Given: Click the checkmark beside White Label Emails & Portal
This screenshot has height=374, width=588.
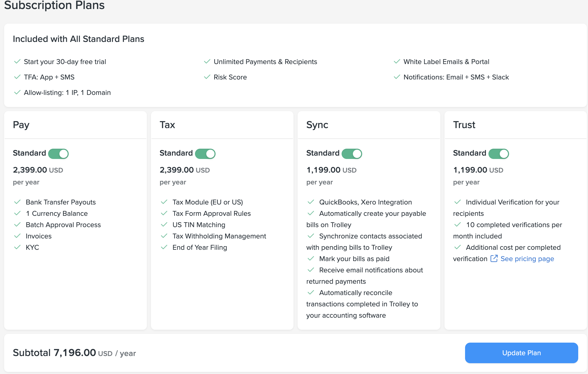Looking at the screenshot, I should (x=397, y=61).
